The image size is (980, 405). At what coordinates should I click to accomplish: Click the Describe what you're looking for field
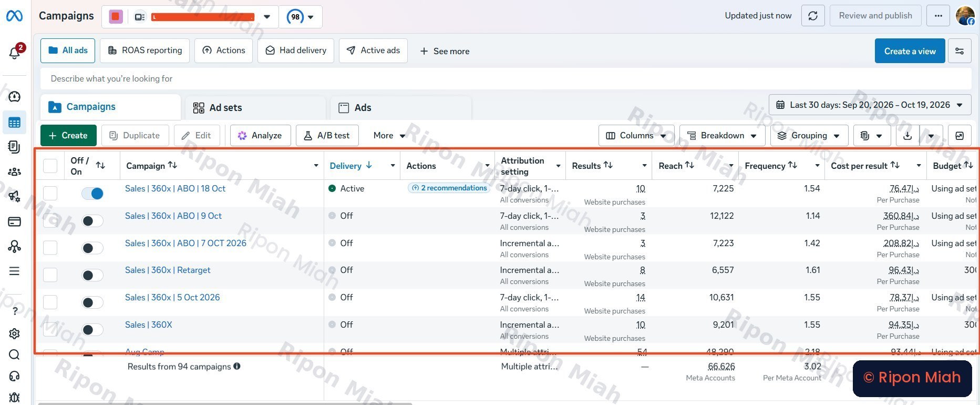point(506,79)
